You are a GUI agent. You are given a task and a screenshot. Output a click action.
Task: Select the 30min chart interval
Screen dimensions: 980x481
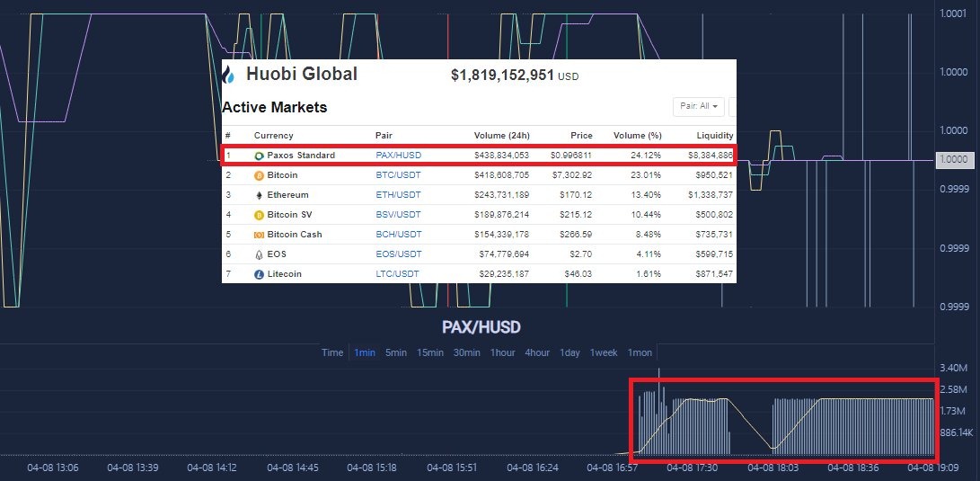(466, 352)
